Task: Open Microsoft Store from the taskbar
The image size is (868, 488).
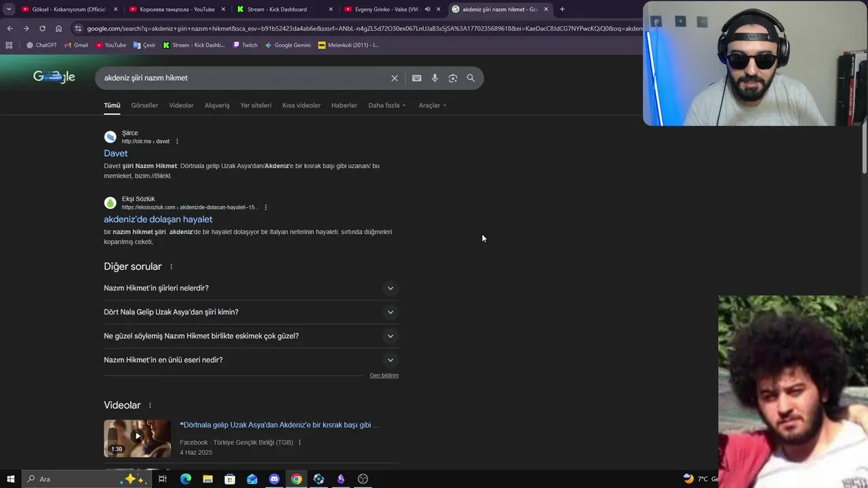Action: [x=230, y=479]
